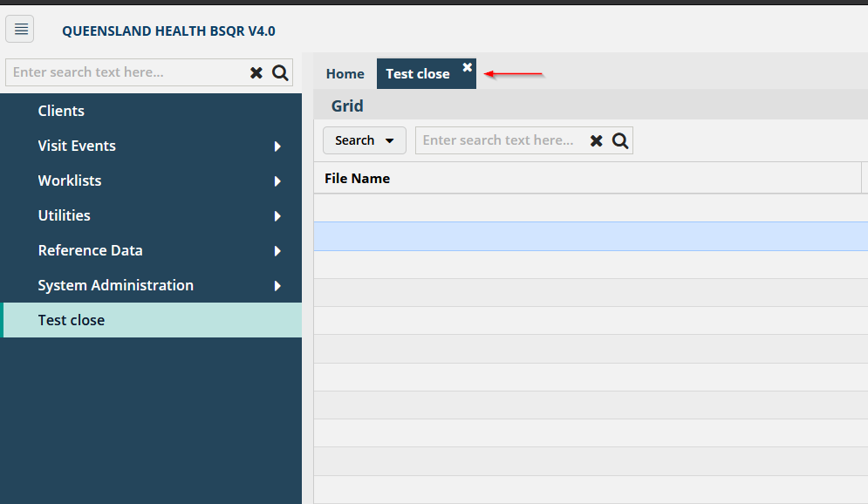
Task: Switch to the Home tab
Action: click(x=345, y=74)
